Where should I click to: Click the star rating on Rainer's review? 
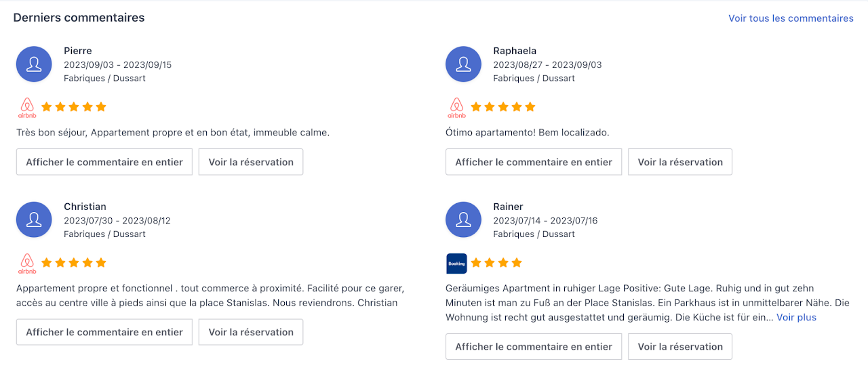pyautogui.click(x=496, y=262)
